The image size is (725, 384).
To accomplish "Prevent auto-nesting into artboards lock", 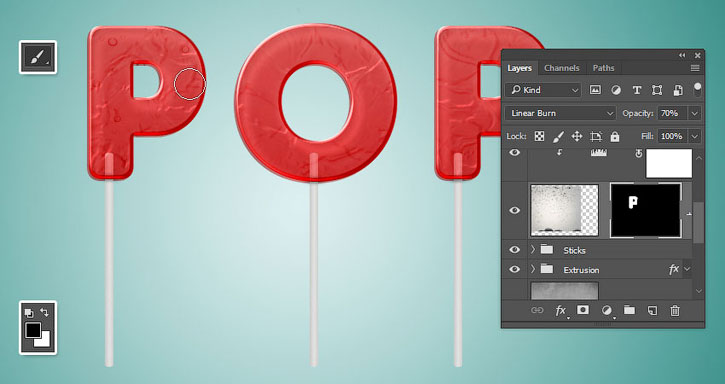I will (596, 136).
